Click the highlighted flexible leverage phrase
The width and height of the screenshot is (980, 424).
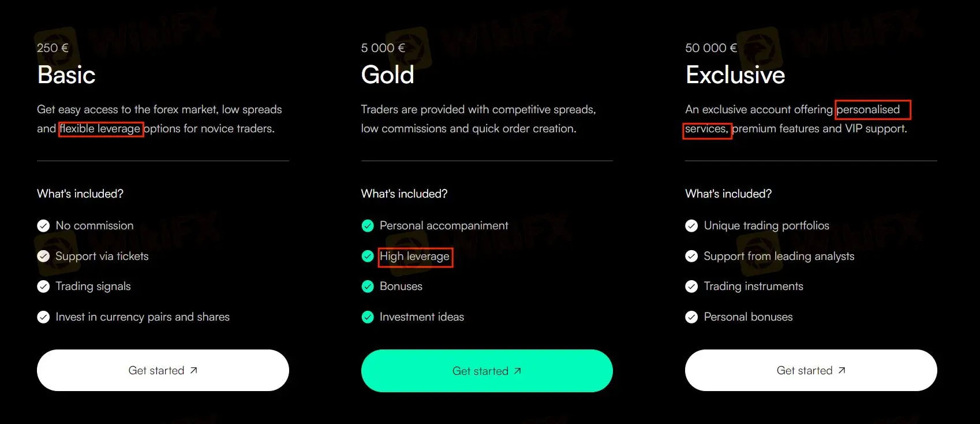(x=100, y=128)
